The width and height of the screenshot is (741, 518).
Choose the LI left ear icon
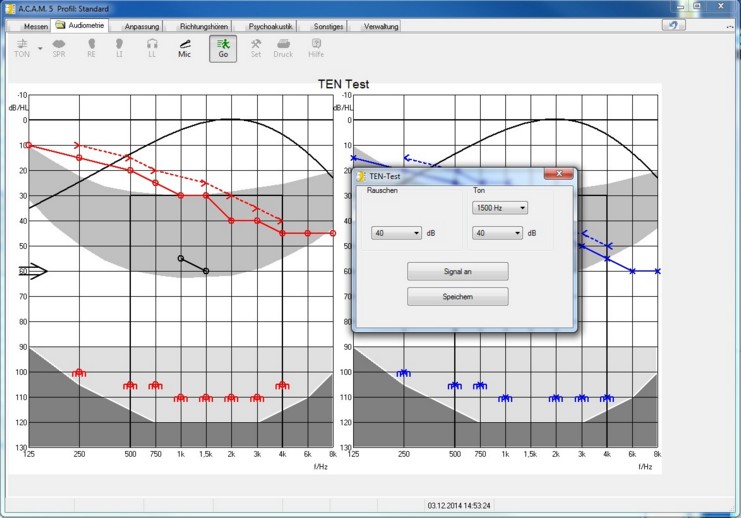point(119,49)
